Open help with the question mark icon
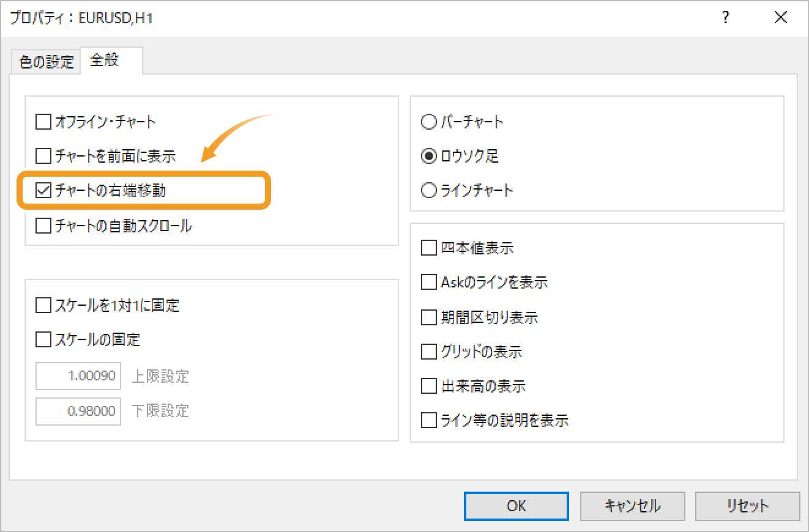 [x=726, y=18]
